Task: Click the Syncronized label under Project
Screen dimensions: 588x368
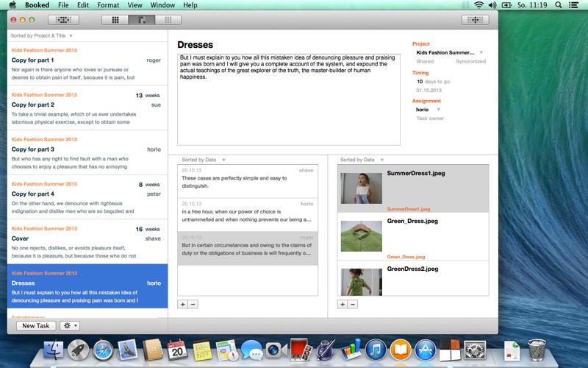Action: tap(470, 62)
